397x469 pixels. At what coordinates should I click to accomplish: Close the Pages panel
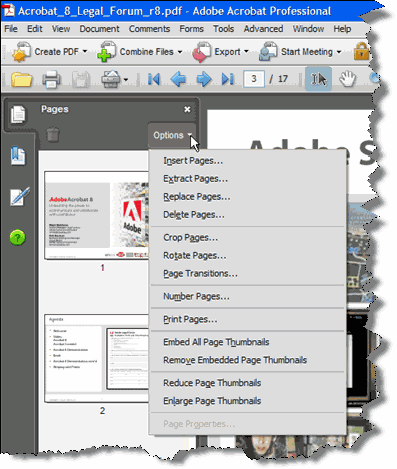187,109
